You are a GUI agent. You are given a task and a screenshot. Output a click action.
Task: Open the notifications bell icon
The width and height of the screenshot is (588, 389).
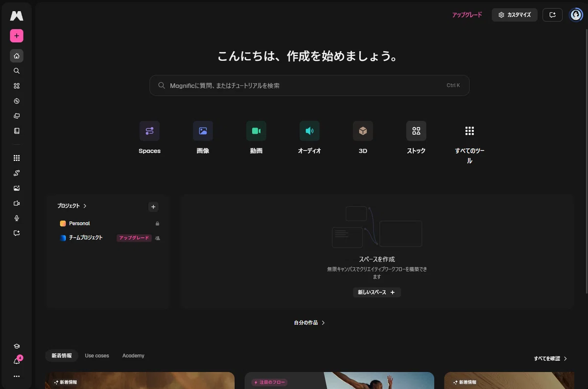pos(17,361)
